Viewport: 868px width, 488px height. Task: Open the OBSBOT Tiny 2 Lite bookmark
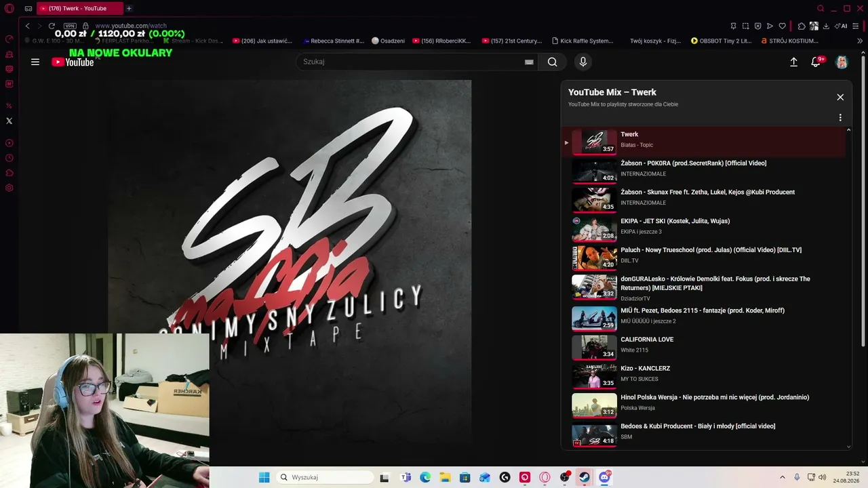[721, 41]
